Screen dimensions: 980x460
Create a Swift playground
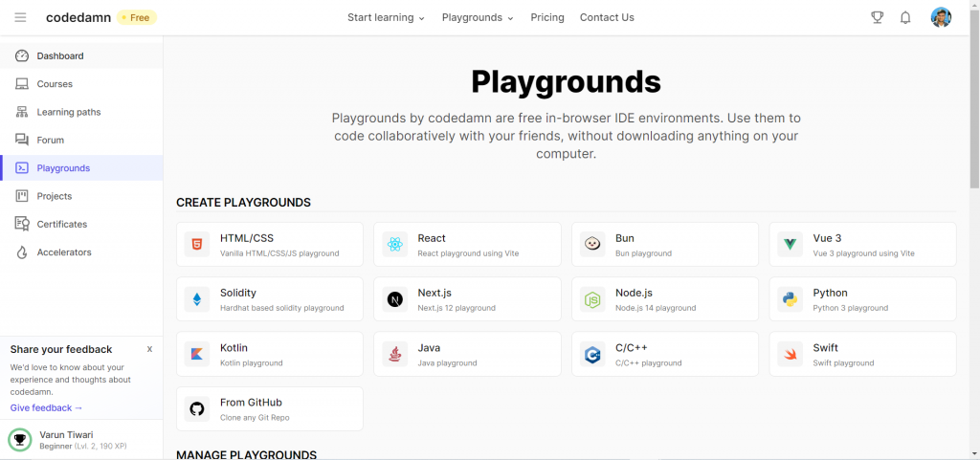(x=862, y=355)
